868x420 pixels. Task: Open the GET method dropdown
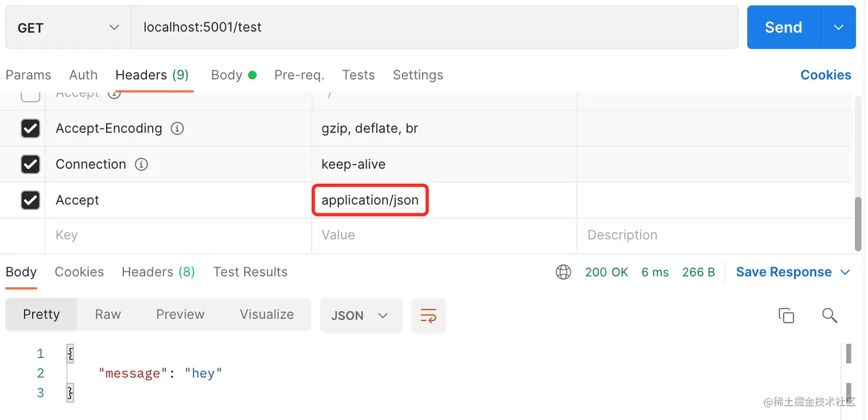pyautogui.click(x=68, y=28)
